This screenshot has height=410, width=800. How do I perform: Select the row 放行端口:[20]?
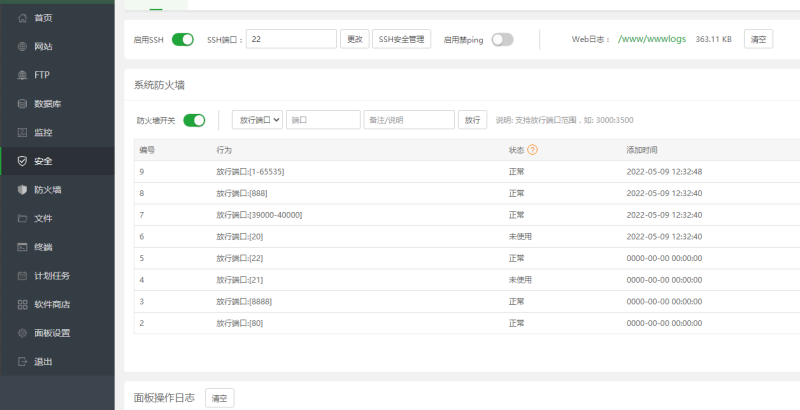[x=467, y=237]
